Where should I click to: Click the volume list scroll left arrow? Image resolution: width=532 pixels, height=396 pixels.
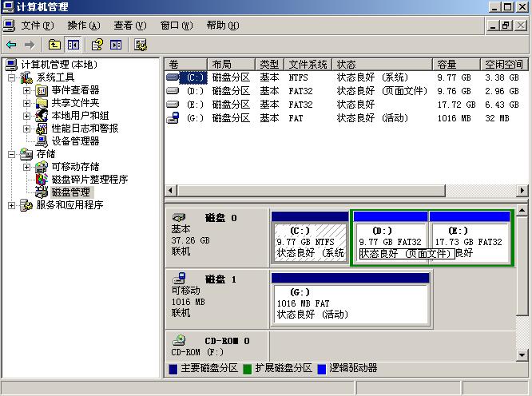[170, 191]
